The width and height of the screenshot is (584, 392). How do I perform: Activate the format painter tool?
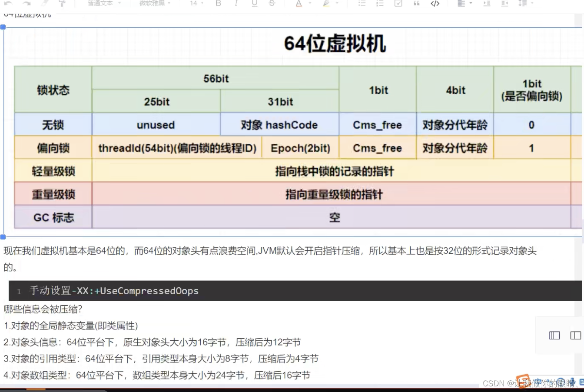point(62,3)
